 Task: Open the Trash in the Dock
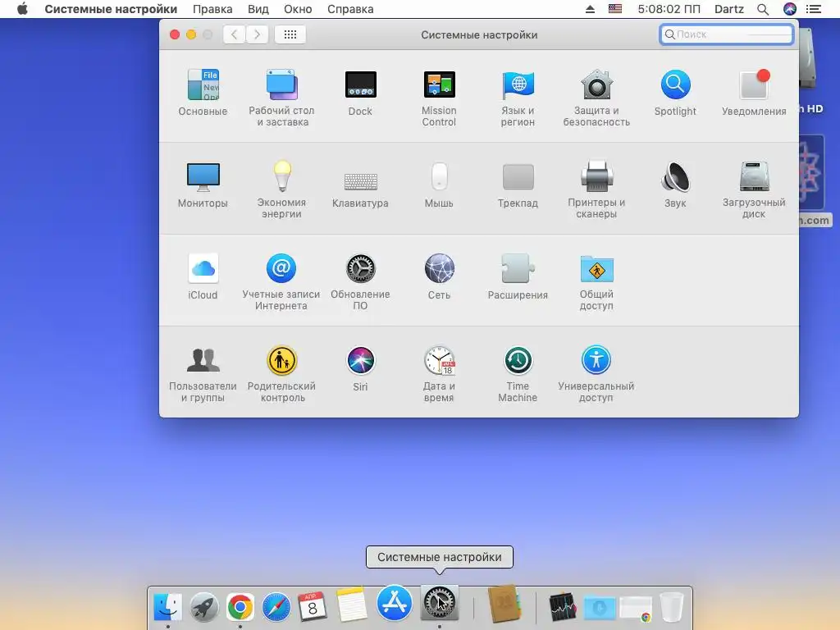[671, 607]
